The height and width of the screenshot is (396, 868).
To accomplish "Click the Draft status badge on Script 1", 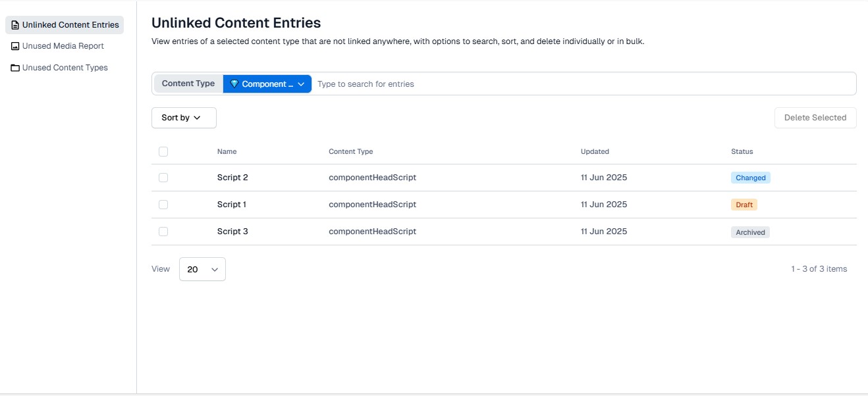I will [744, 204].
